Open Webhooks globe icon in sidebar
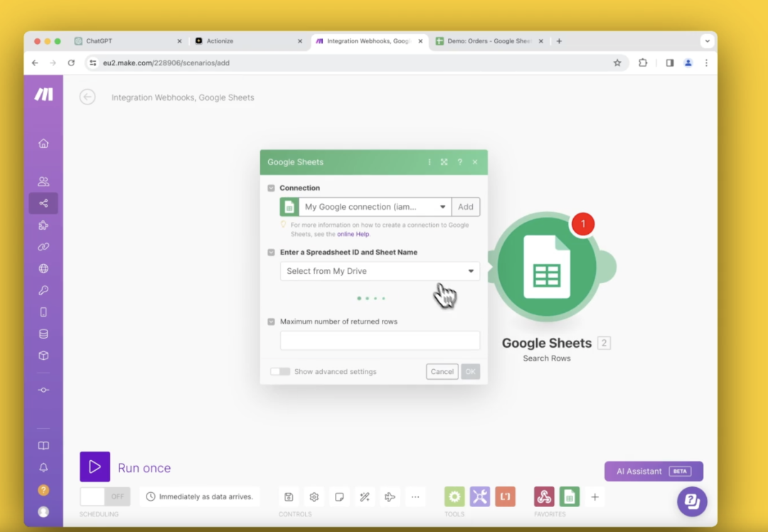 click(43, 268)
